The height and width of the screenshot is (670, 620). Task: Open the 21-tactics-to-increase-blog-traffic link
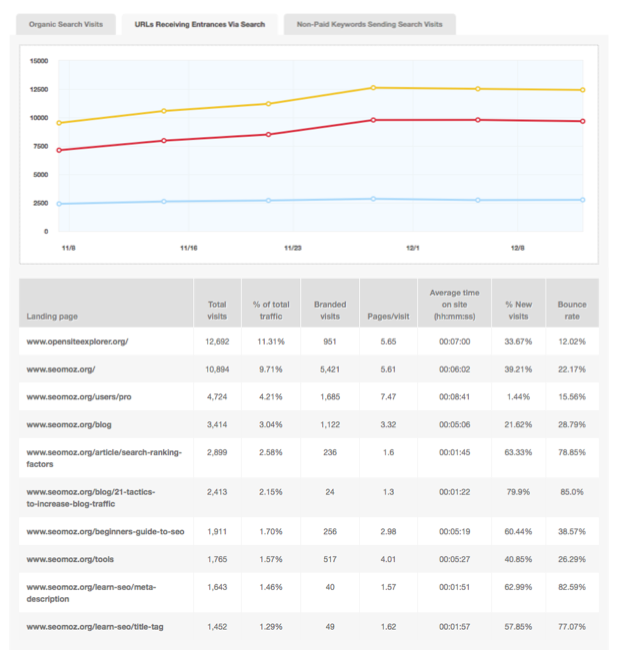click(91, 497)
